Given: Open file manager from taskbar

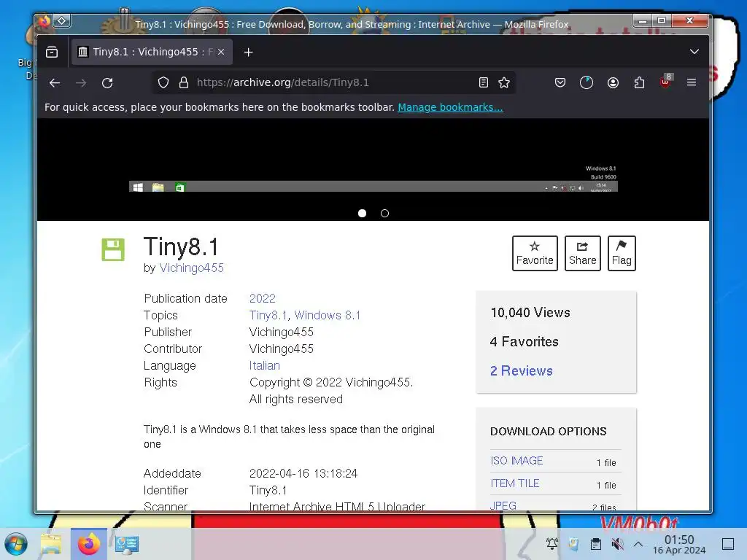Looking at the screenshot, I should (x=51, y=544).
